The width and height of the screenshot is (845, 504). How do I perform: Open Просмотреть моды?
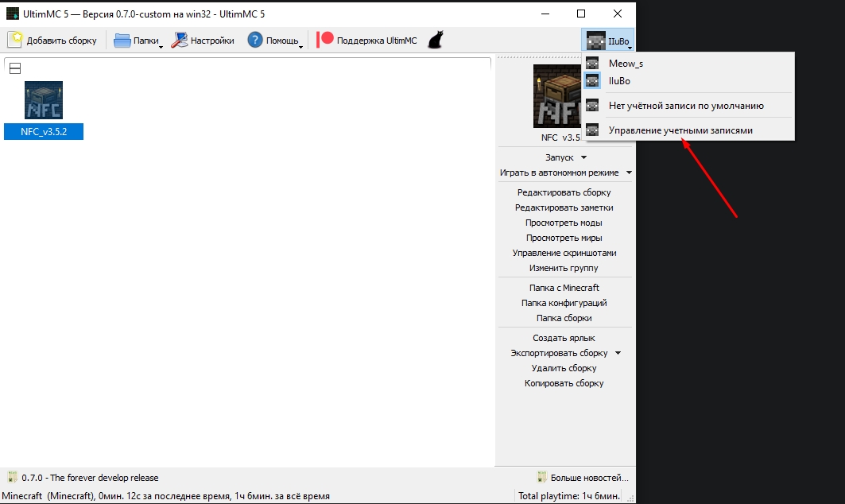564,223
